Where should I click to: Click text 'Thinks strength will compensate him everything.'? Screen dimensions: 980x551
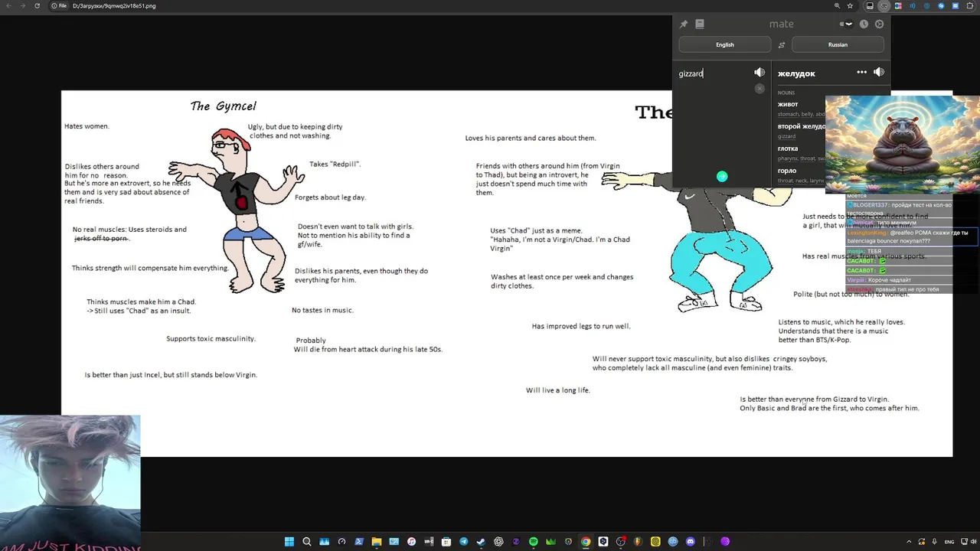[150, 269]
